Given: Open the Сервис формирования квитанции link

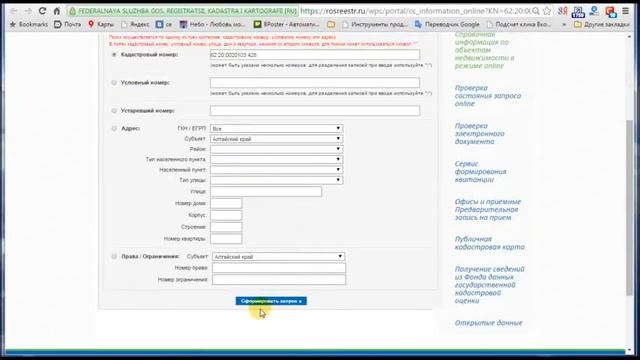Looking at the screenshot, I should [x=480, y=171].
